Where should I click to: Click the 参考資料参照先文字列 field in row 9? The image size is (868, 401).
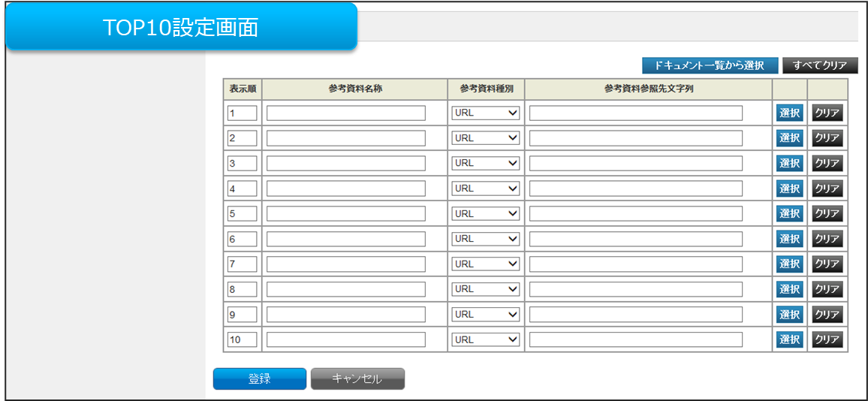(x=635, y=314)
